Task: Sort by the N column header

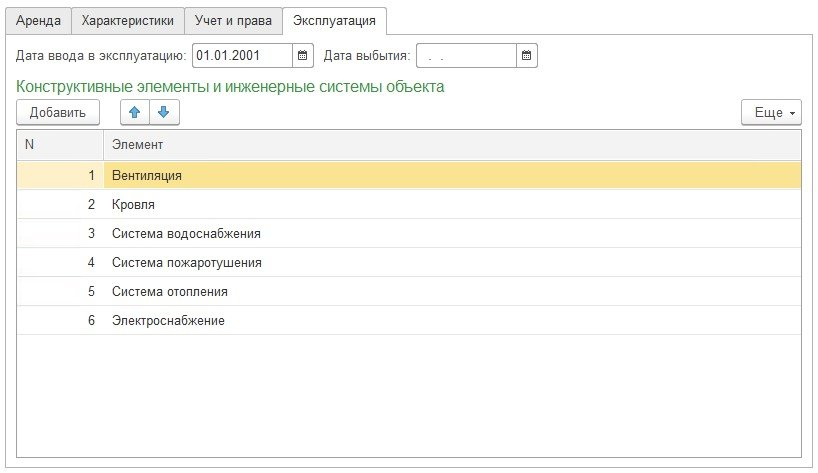Action: point(60,145)
